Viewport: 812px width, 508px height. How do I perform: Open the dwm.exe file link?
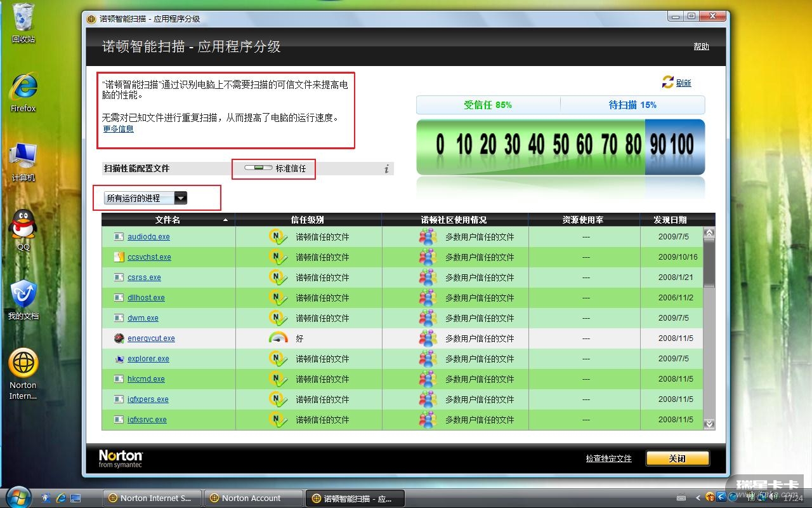(x=143, y=318)
